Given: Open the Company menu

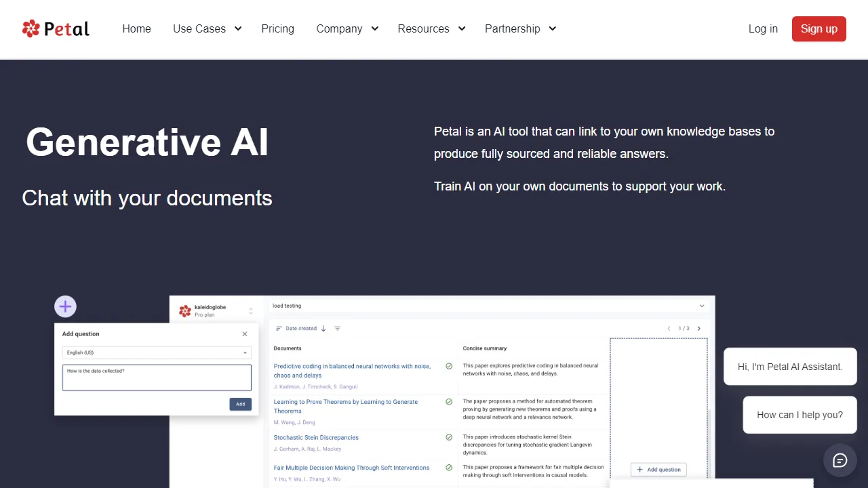Looking at the screenshot, I should click(339, 28).
